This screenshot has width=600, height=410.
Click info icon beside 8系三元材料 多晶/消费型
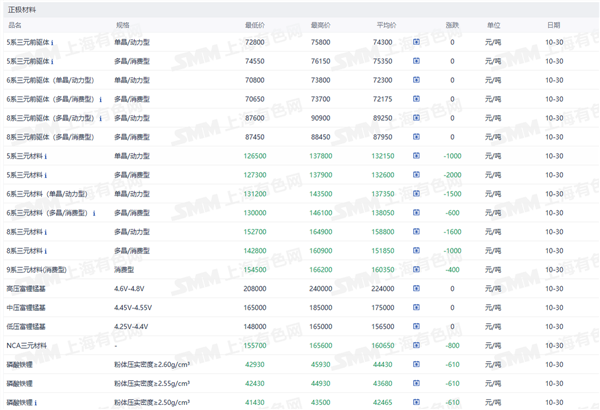(x=46, y=251)
